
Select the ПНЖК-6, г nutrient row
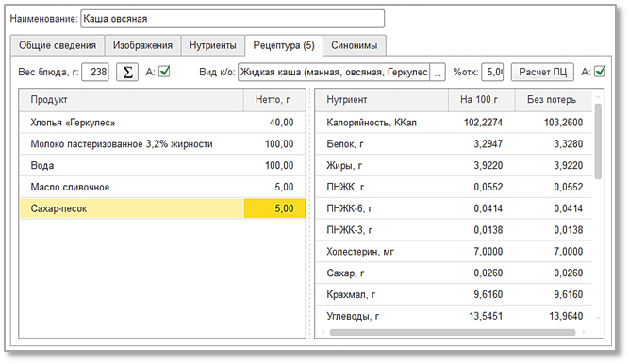tap(454, 208)
